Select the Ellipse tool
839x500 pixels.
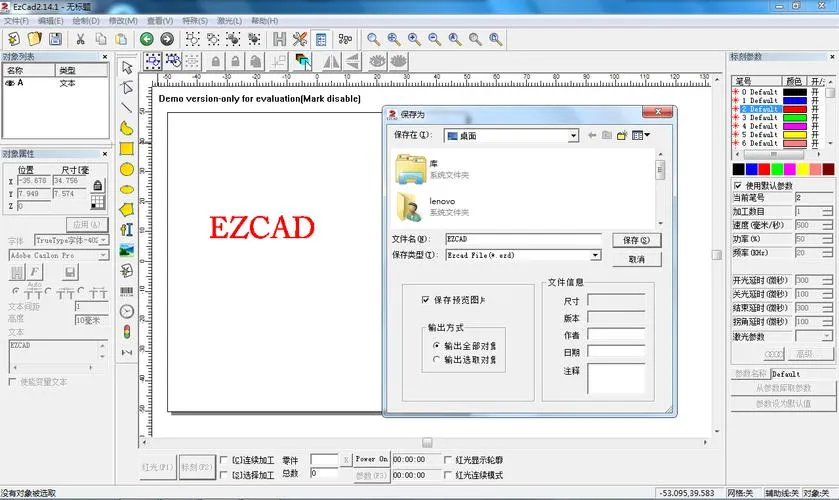[x=127, y=190]
